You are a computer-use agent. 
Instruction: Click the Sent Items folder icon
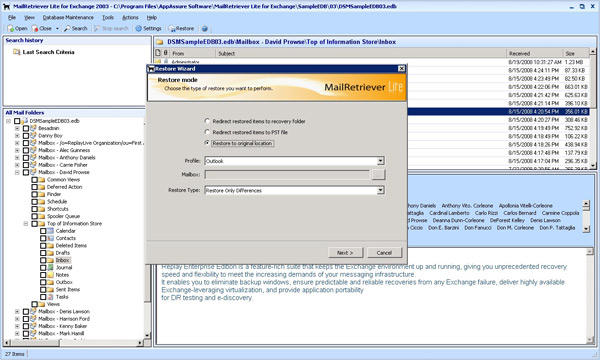coord(51,290)
